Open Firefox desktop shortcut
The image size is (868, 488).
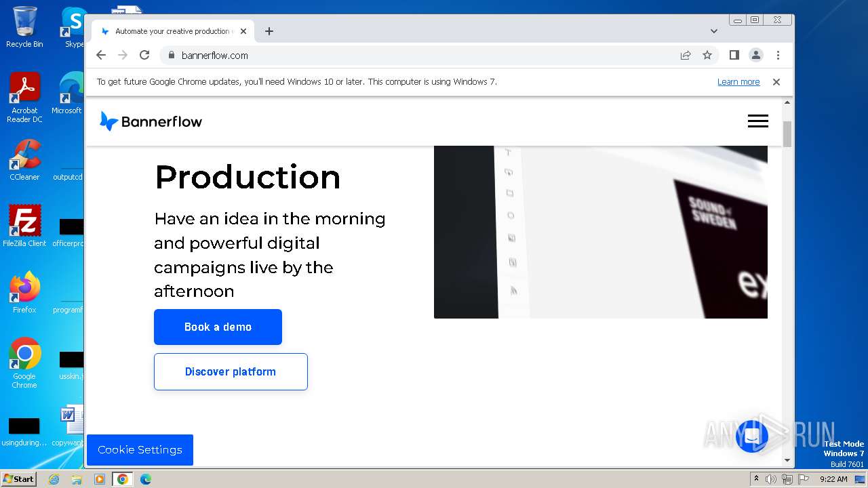pos(24,293)
